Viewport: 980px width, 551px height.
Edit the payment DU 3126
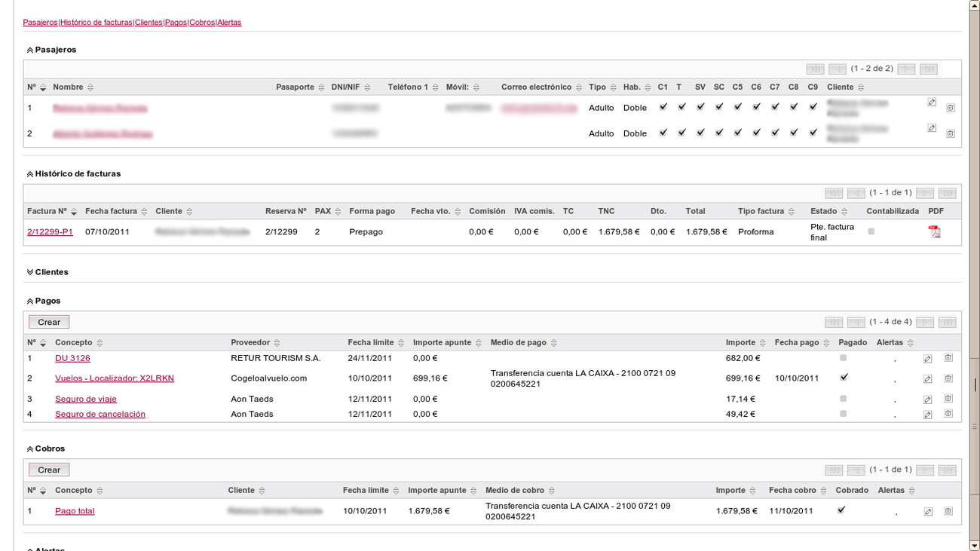pyautogui.click(x=927, y=357)
